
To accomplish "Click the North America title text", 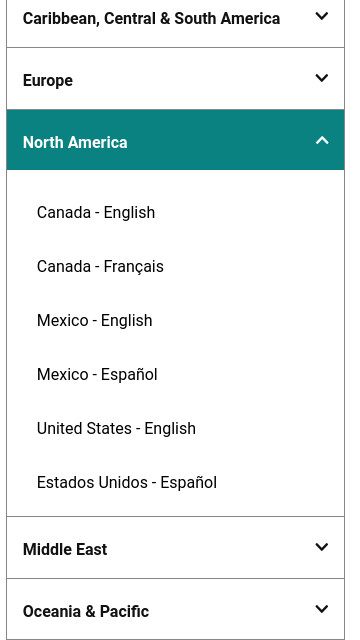I will (75, 142).
